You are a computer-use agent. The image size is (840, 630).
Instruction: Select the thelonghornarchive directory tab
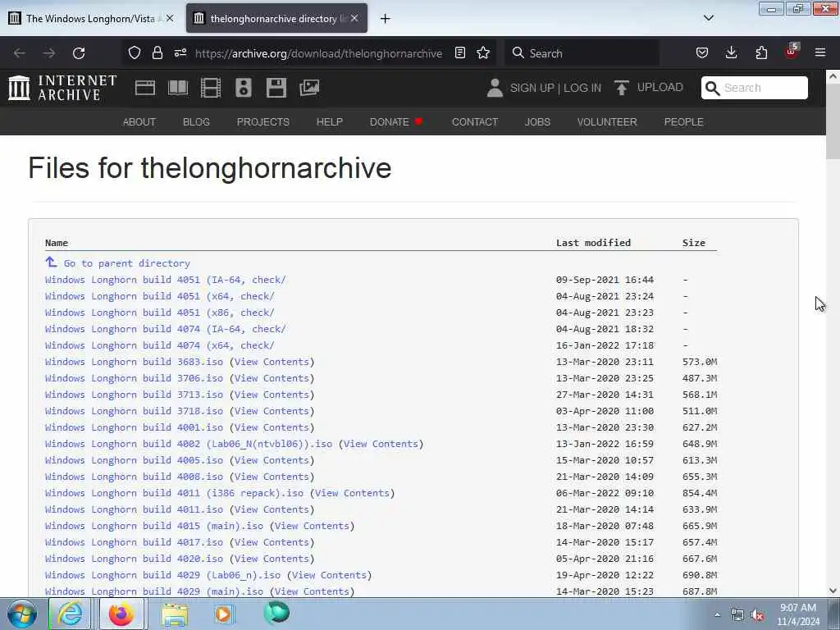277,19
